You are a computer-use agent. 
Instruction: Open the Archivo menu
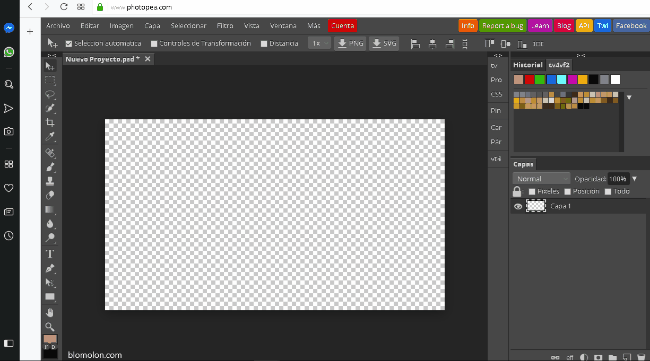(x=58, y=26)
